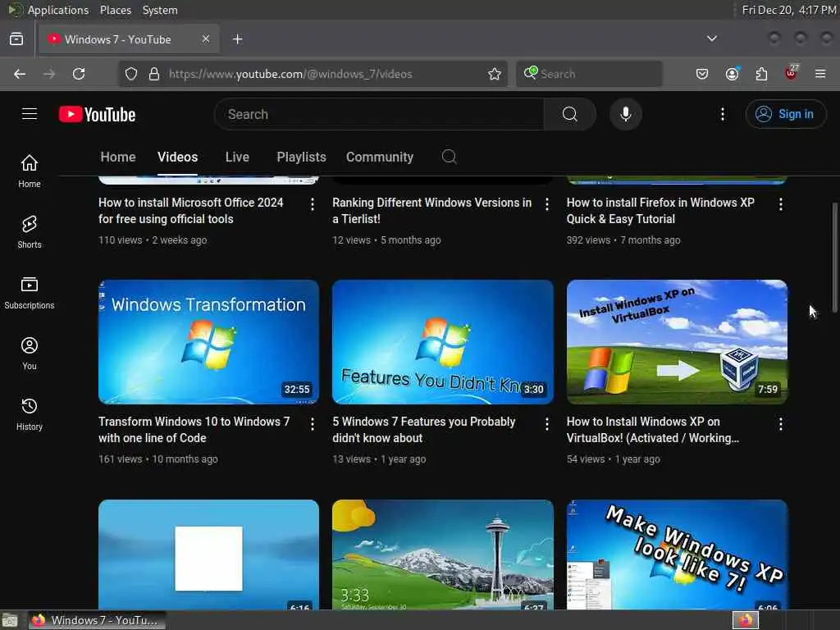Viewport: 840px width, 630px height.
Task: Open the Applications menu
Action: 58,10
